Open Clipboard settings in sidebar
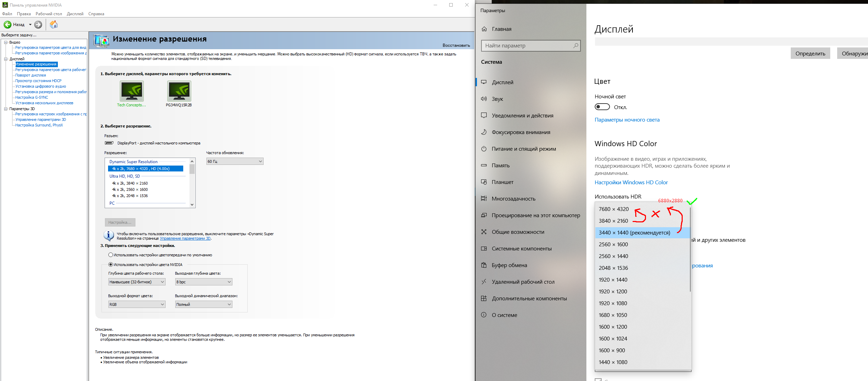The width and height of the screenshot is (868, 381). pyautogui.click(x=509, y=265)
